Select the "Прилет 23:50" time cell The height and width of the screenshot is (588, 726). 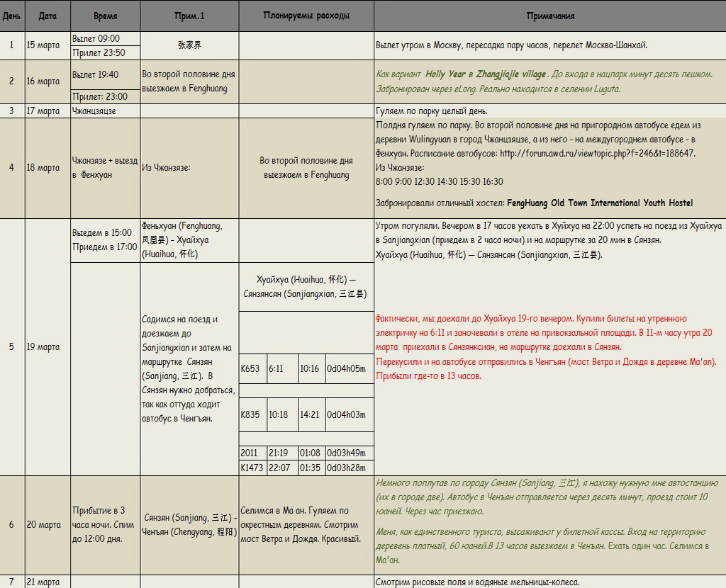pos(106,52)
